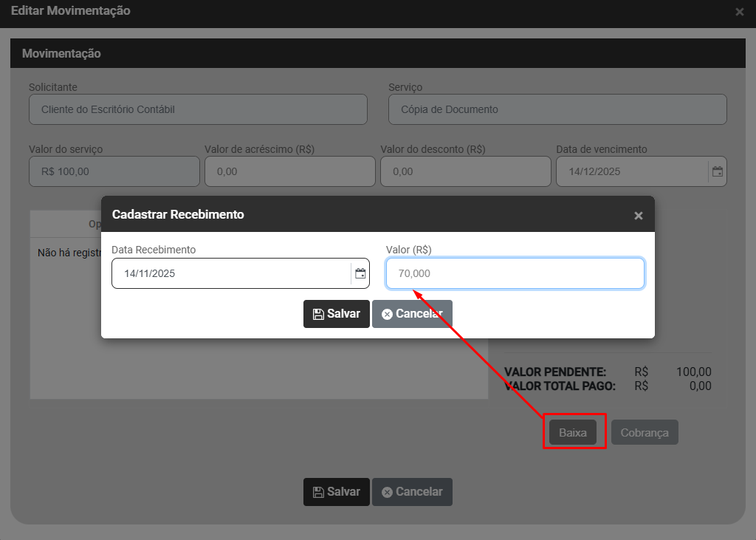Click the Baixa button
Screen dimensions: 756x540
573,433
